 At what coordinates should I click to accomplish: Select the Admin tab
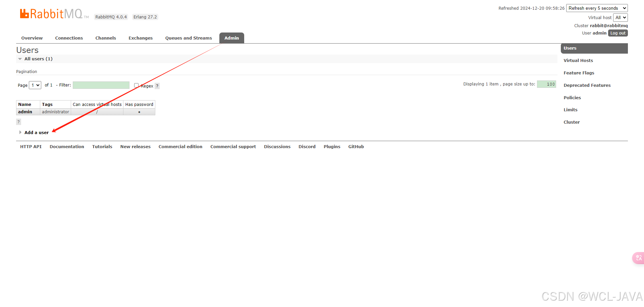click(232, 38)
